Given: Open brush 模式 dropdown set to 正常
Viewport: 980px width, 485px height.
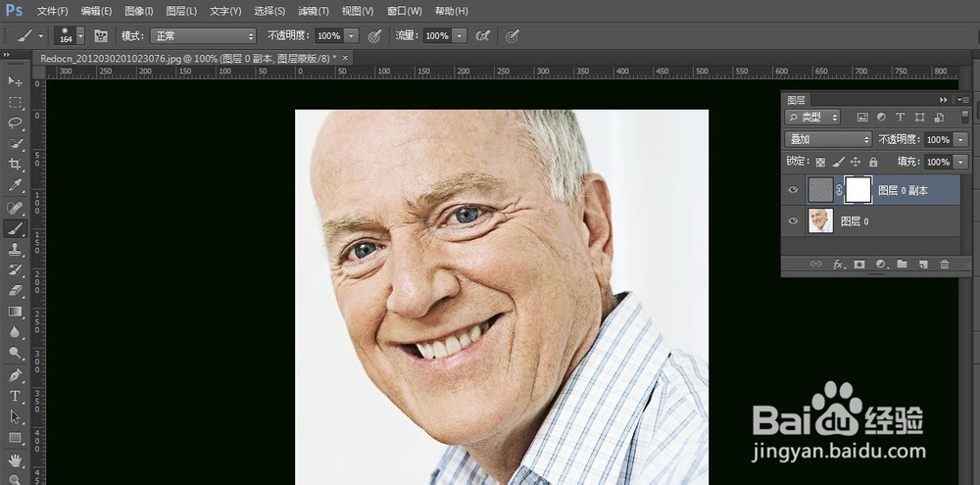Looking at the screenshot, I should 203,36.
